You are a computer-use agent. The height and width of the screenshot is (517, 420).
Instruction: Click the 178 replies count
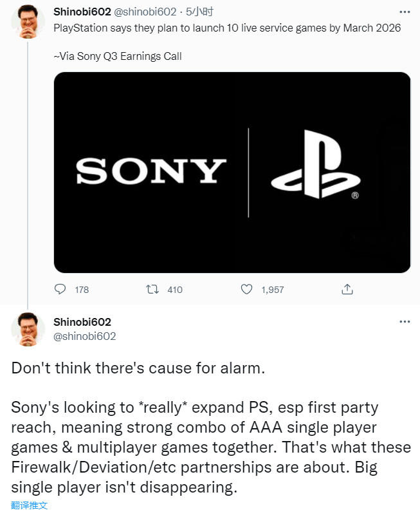coord(82,290)
